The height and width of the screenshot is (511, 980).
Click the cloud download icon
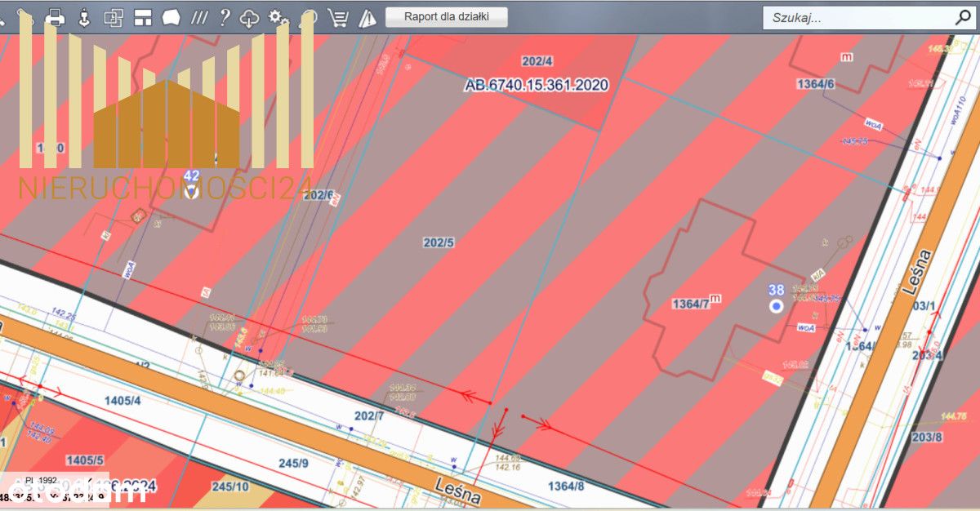pos(250,18)
